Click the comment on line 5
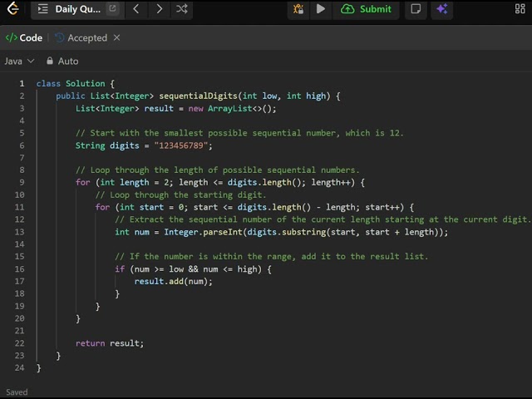This screenshot has height=399, width=532. point(239,133)
